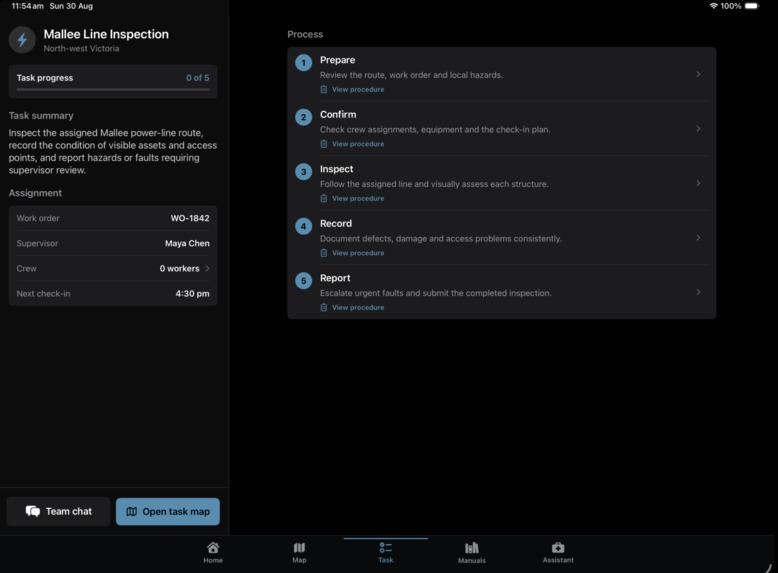Image resolution: width=778 pixels, height=573 pixels.
Task: Tap the Map icon in bottom bar
Action: point(299,548)
